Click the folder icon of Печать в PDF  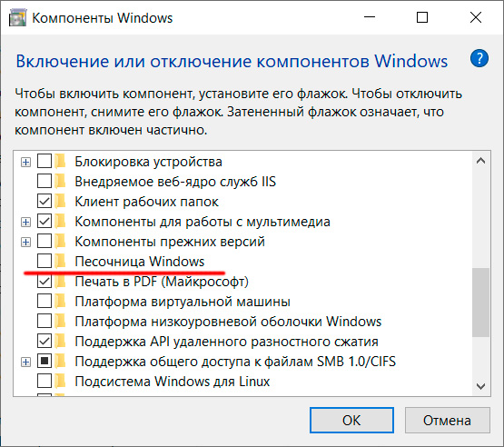pos(60,282)
